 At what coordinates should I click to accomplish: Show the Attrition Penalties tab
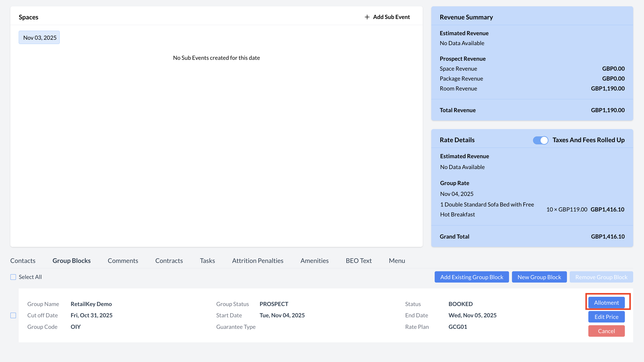(x=258, y=261)
